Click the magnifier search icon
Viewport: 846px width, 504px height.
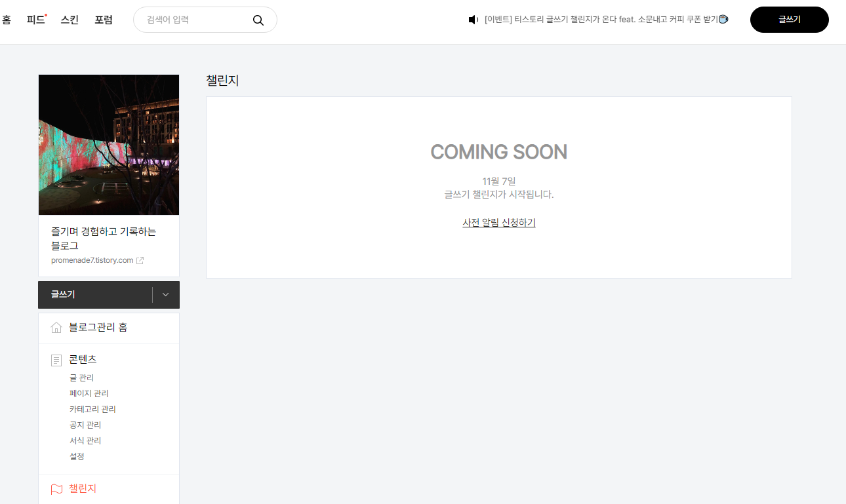[258, 20]
